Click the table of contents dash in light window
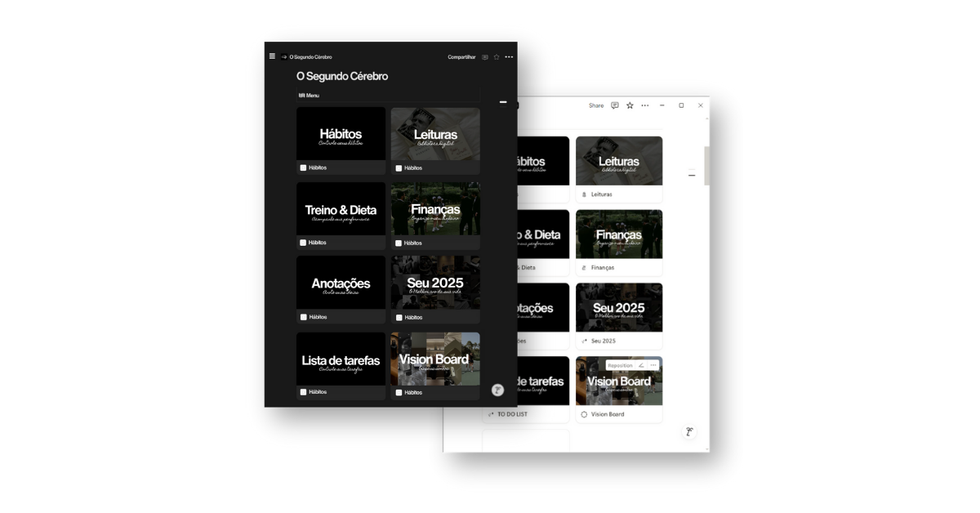 692,175
